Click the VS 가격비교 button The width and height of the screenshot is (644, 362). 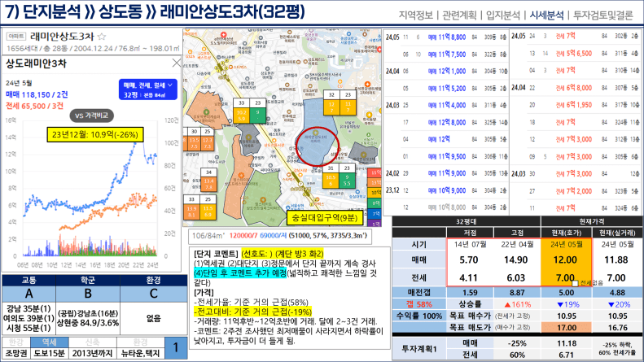tap(91, 116)
